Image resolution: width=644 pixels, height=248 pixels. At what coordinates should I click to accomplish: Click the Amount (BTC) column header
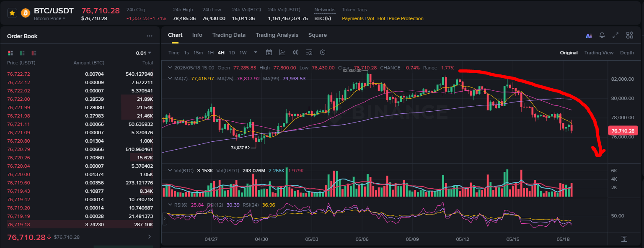pyautogui.click(x=89, y=63)
